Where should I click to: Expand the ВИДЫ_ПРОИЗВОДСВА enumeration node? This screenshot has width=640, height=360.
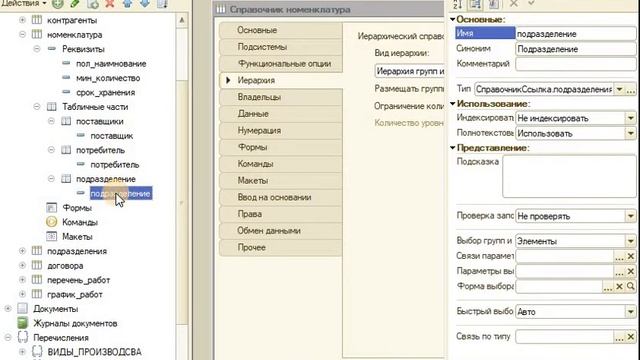coord(22,351)
